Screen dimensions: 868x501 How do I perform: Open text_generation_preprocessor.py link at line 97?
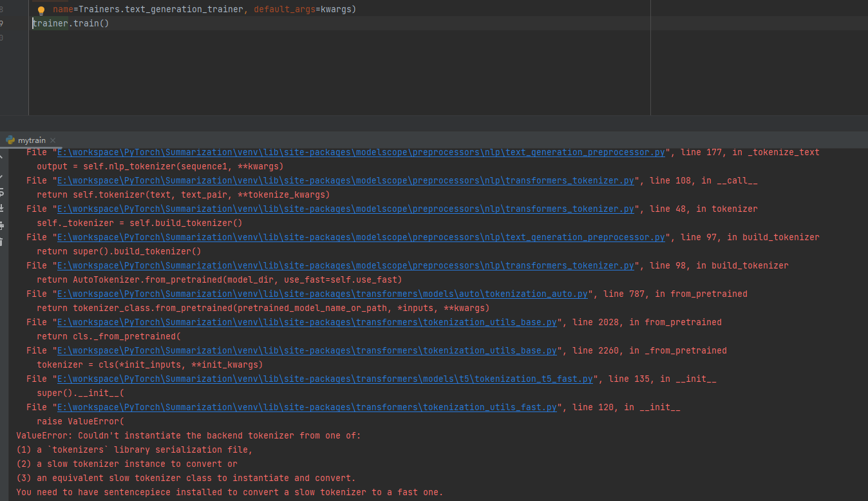coord(361,238)
